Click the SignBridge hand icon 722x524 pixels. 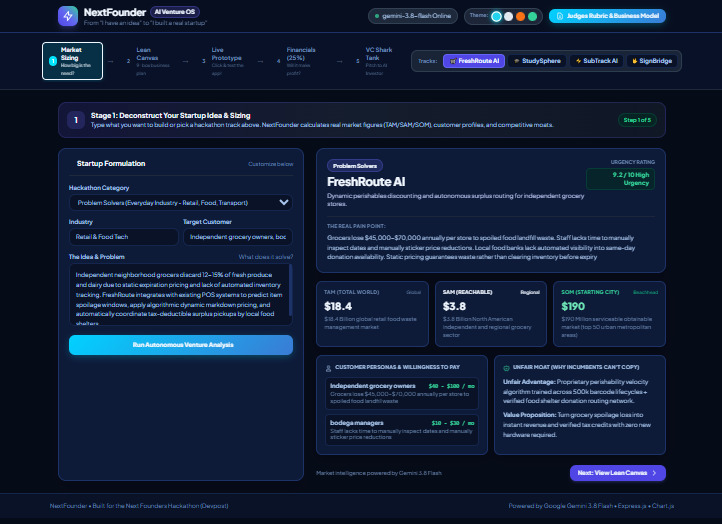point(635,61)
